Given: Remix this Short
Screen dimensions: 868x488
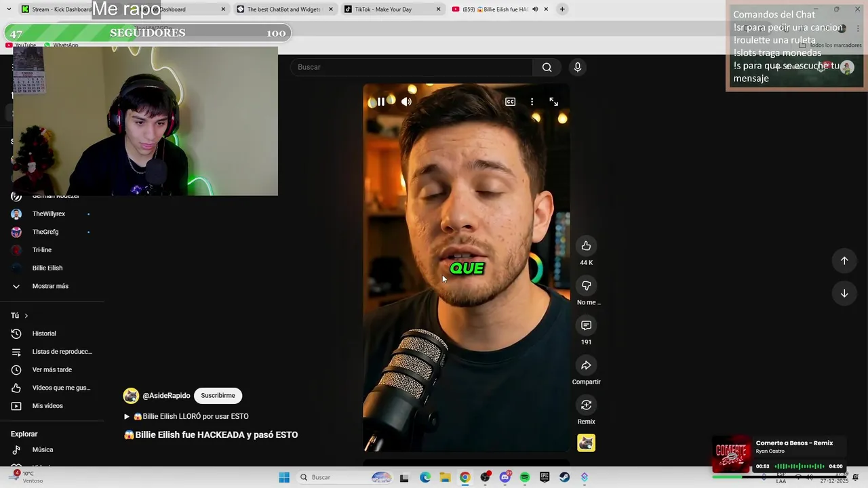Looking at the screenshot, I should click(586, 405).
